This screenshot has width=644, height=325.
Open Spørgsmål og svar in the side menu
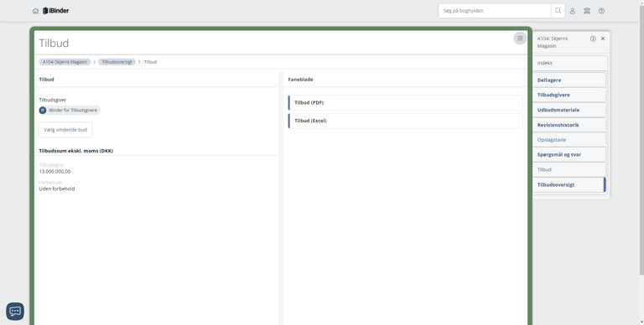(x=569, y=155)
